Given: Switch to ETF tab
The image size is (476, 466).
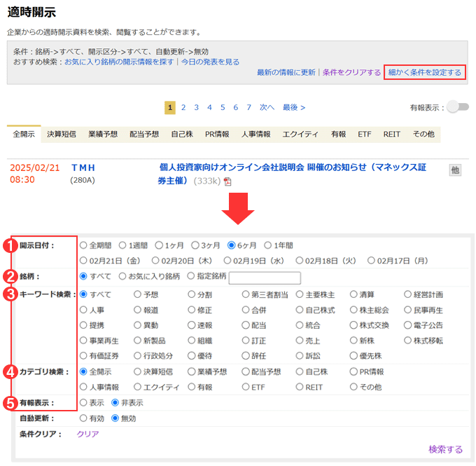Looking at the screenshot, I should (364, 134).
